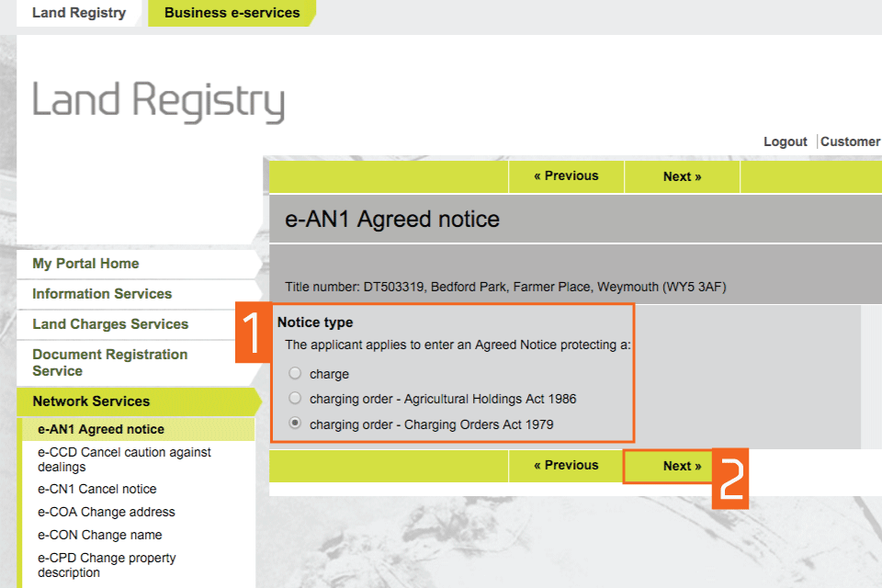Go to My Portal Home
This screenshot has width=882, height=588.
click(85, 264)
